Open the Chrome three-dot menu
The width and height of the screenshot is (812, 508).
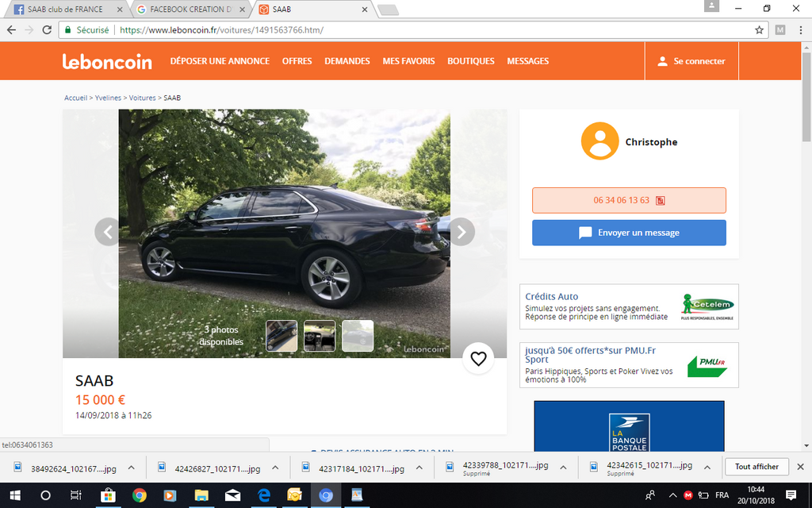click(801, 30)
